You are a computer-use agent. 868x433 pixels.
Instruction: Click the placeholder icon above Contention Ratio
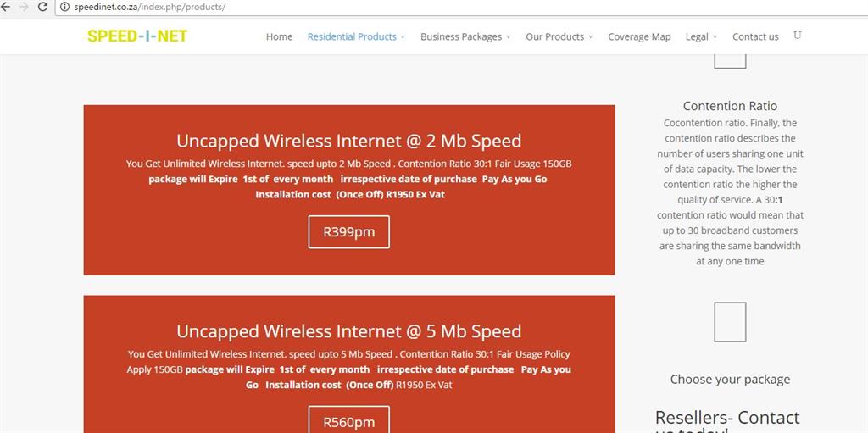pyautogui.click(x=730, y=61)
